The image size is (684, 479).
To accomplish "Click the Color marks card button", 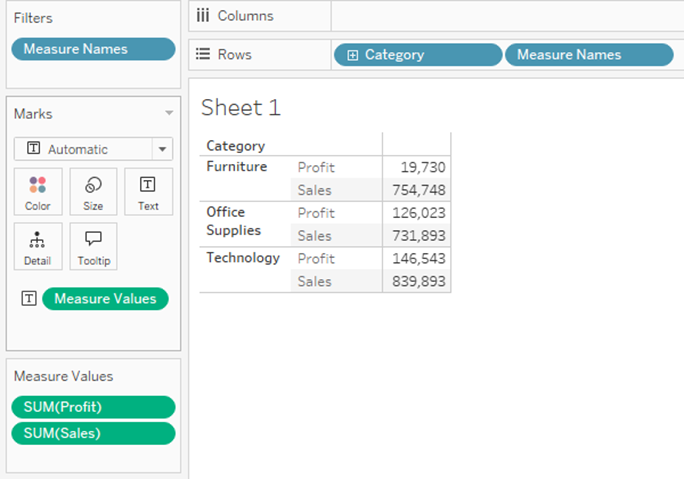I will point(38,192).
